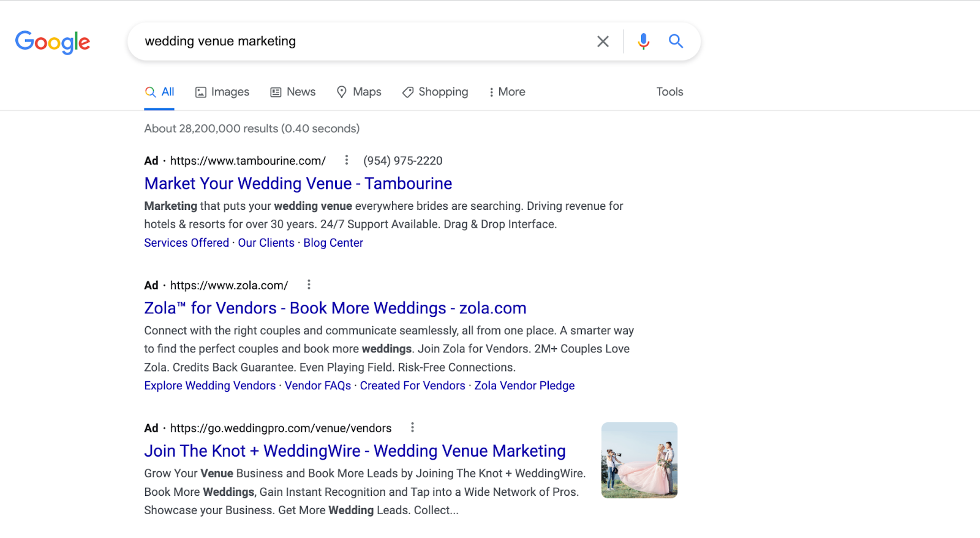The height and width of the screenshot is (538, 980).
Task: Open the Maps tab
Action: pos(359,92)
